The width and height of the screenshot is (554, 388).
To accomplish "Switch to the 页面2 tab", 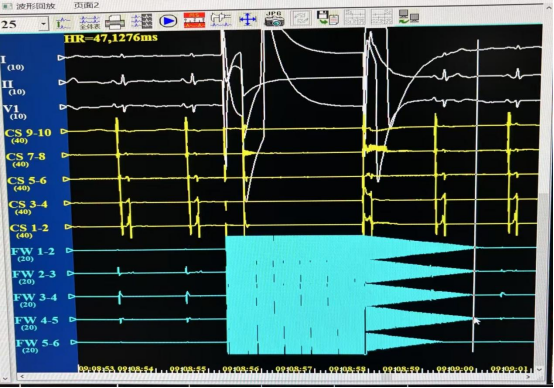I will 86,6.
